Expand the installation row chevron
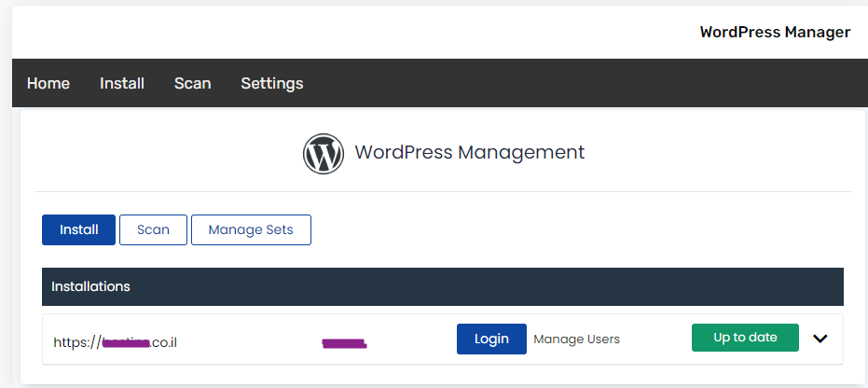Viewport: 868px width, 388px height. [820, 339]
